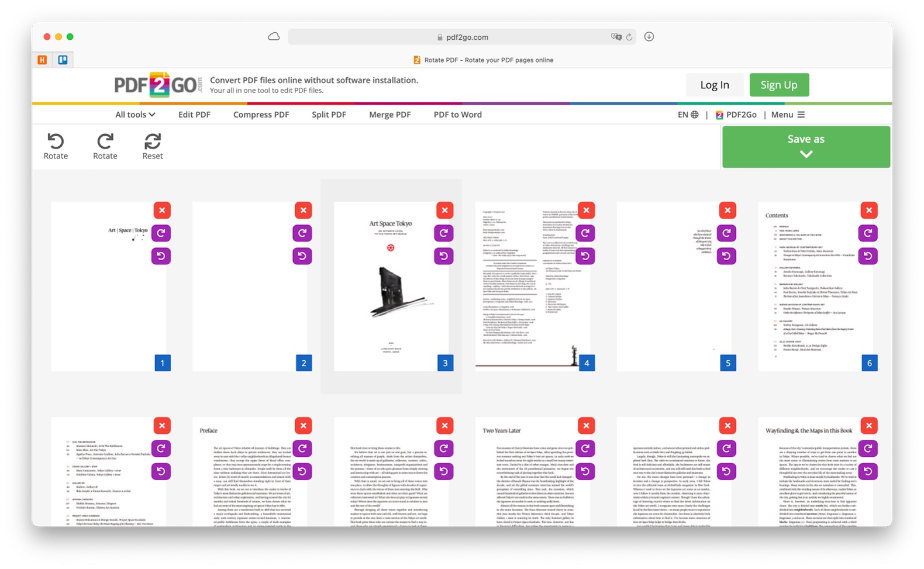
Task: Click the translate icon in address bar
Action: [x=616, y=37]
